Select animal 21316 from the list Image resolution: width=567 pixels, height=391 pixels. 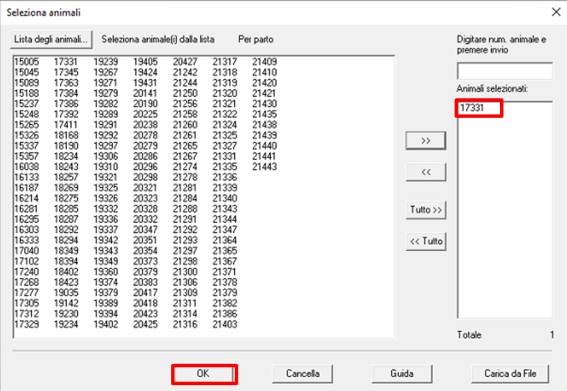(x=185, y=324)
